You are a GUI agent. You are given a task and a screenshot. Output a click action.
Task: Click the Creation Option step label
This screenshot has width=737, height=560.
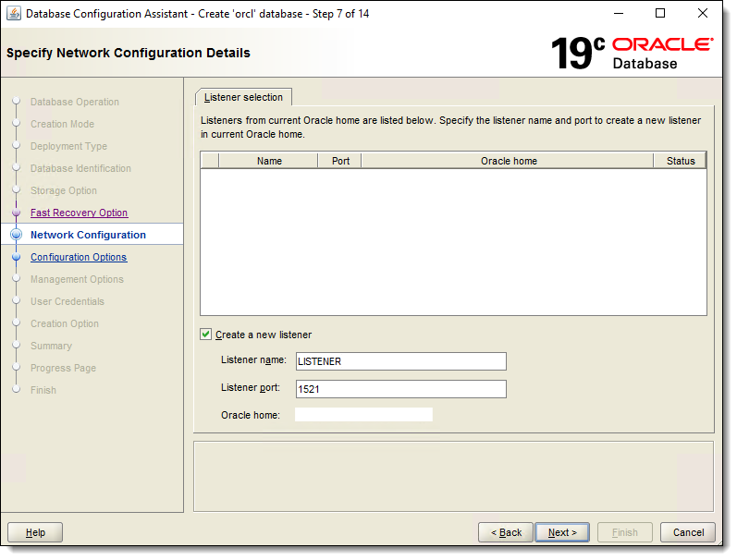[x=65, y=323]
